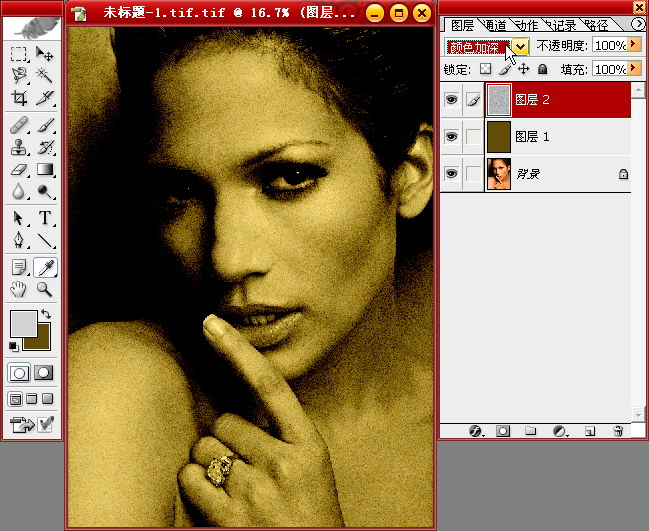The image size is (649, 531).
Task: Delete the current layer
Action: point(618,431)
